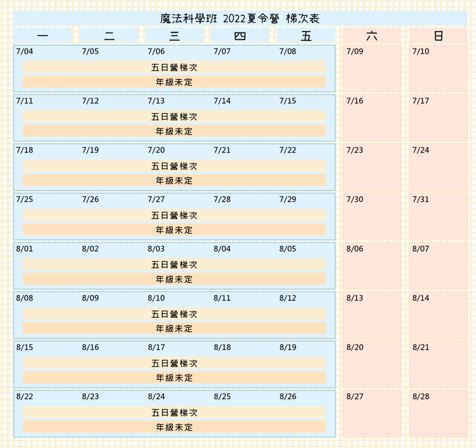Click the date 8/26
Screen dimensions: 476x448
click(288, 396)
